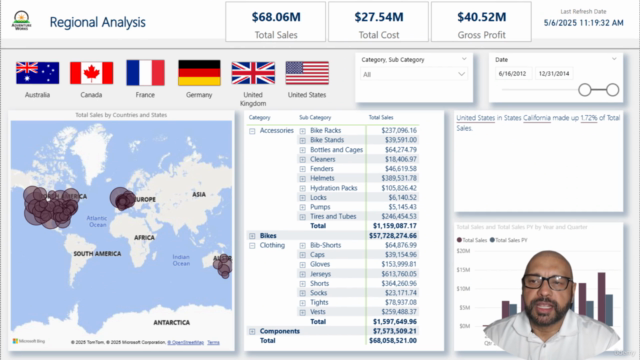Expand the Shorts sub category

302,284
